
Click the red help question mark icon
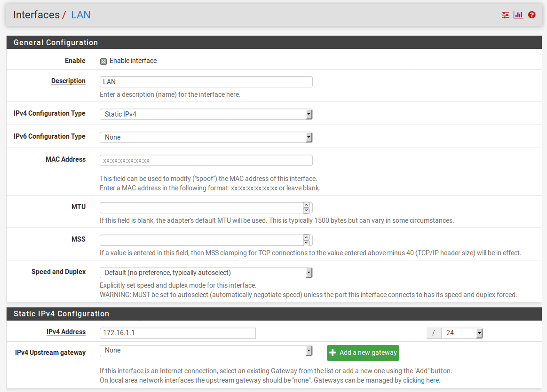coord(532,15)
